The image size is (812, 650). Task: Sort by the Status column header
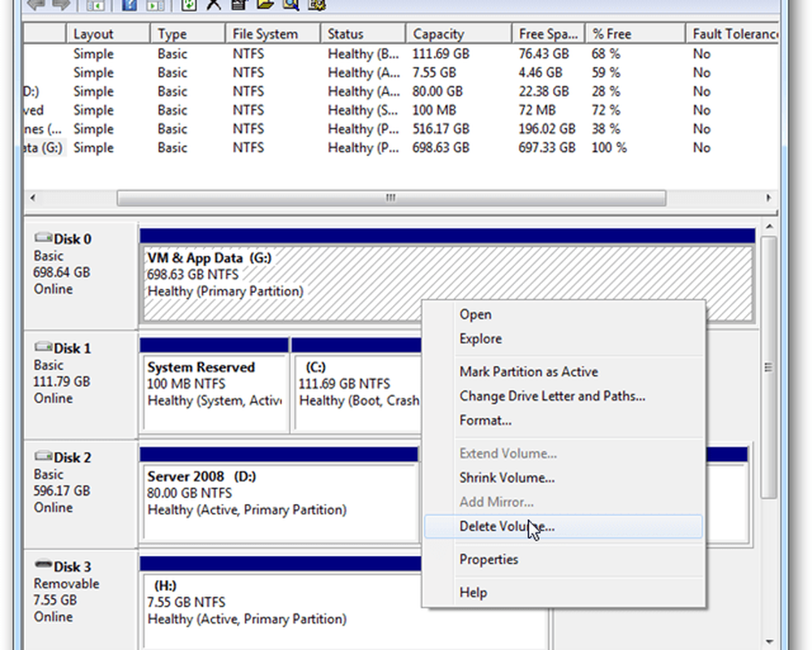coord(363,33)
